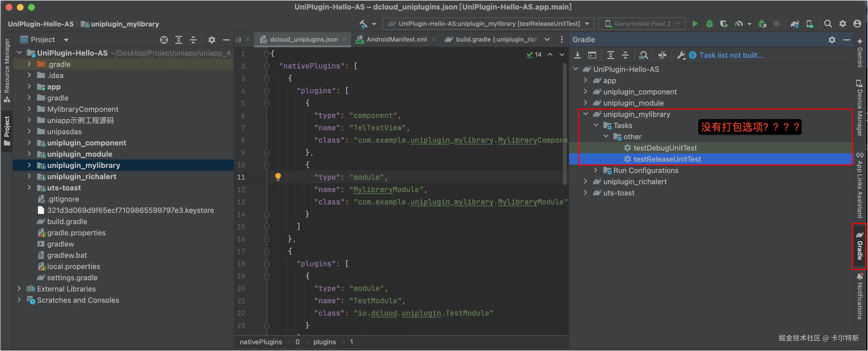Click the build hammer icon
Viewport: 868px width, 351px height.
click(363, 24)
